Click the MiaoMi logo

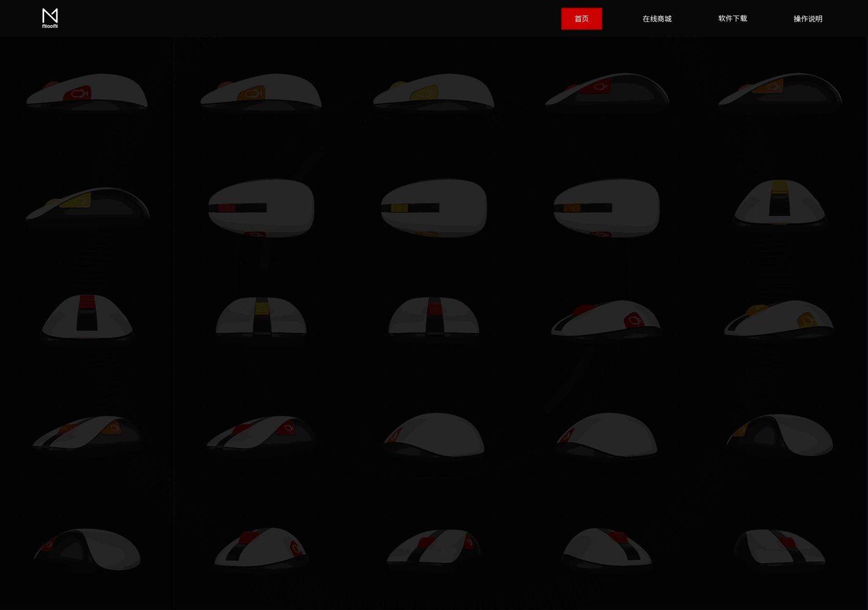coord(50,18)
